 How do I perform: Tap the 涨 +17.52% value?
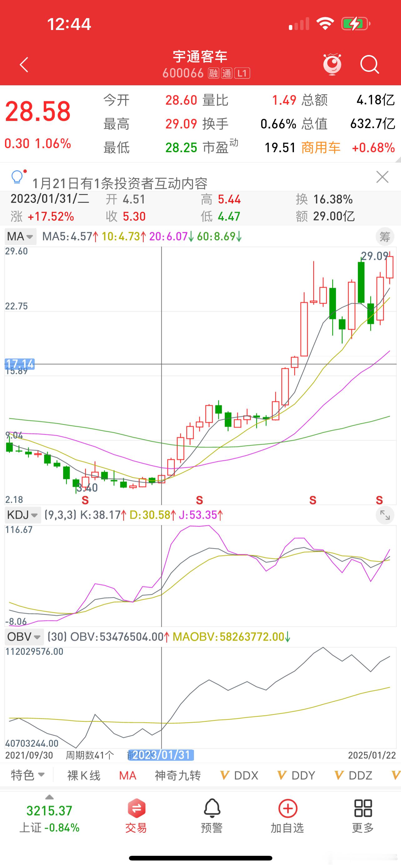[51, 216]
